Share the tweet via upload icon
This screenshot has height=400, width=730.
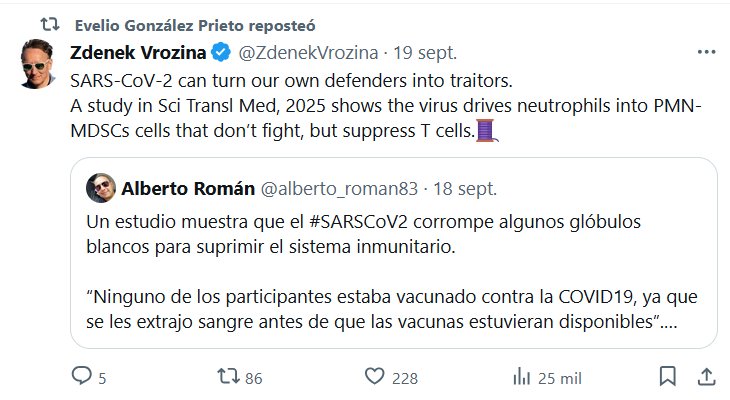point(704,376)
